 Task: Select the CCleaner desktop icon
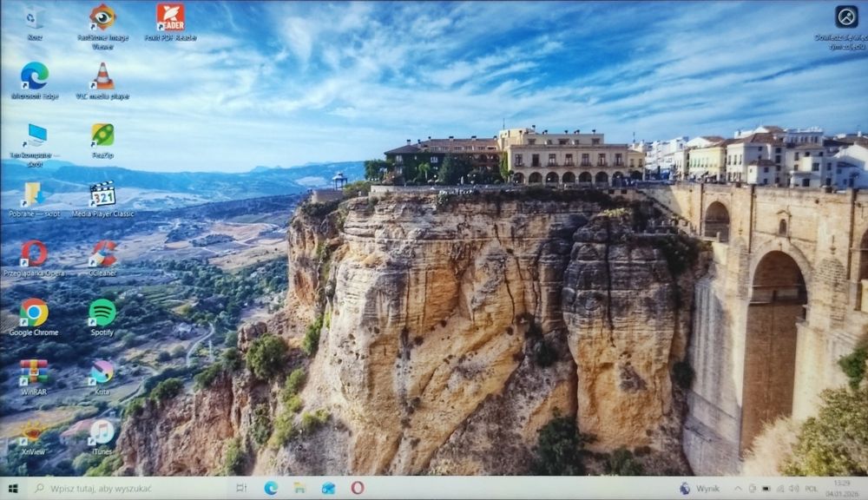coord(102,259)
